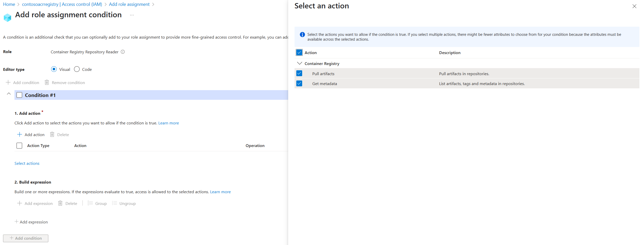This screenshot has width=644, height=245.
Task: Toggle the select-all Action header checkbox
Action: point(299,53)
